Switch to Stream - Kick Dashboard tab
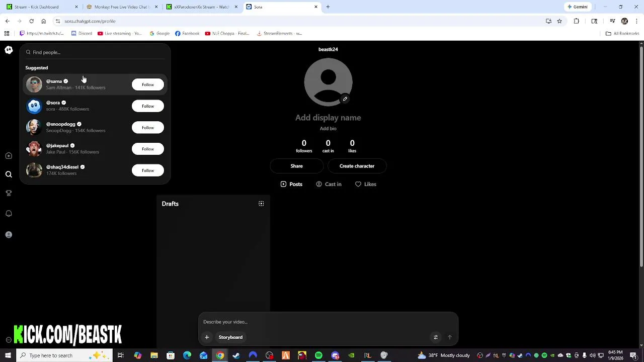 pyautogui.click(x=42, y=7)
